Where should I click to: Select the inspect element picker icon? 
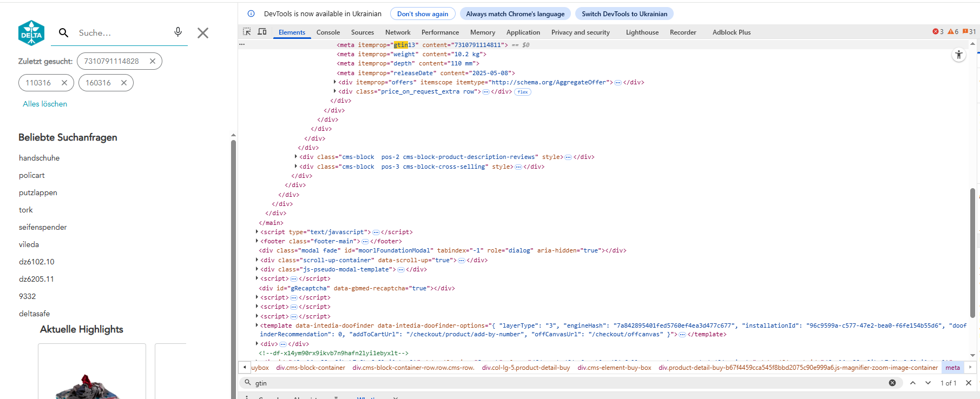[247, 32]
